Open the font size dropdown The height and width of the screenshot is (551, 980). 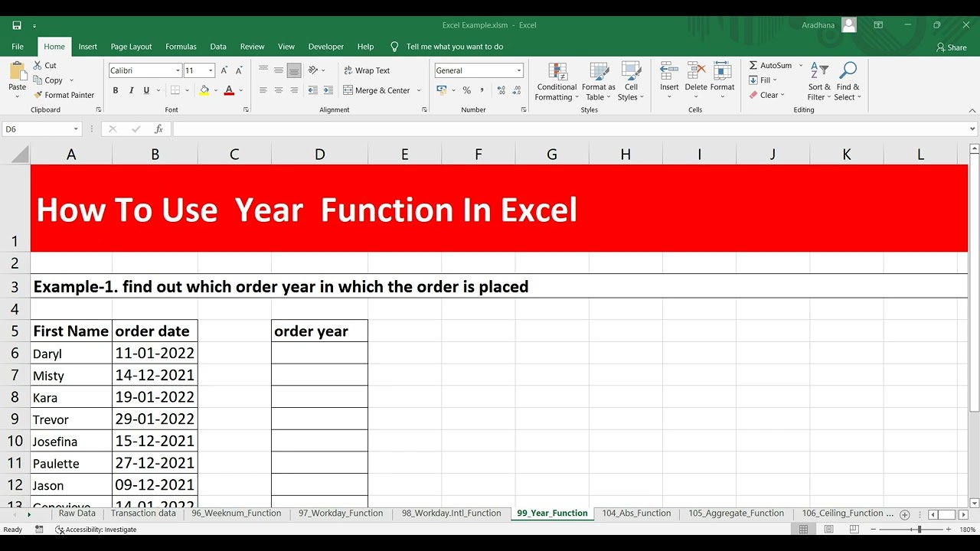(211, 70)
